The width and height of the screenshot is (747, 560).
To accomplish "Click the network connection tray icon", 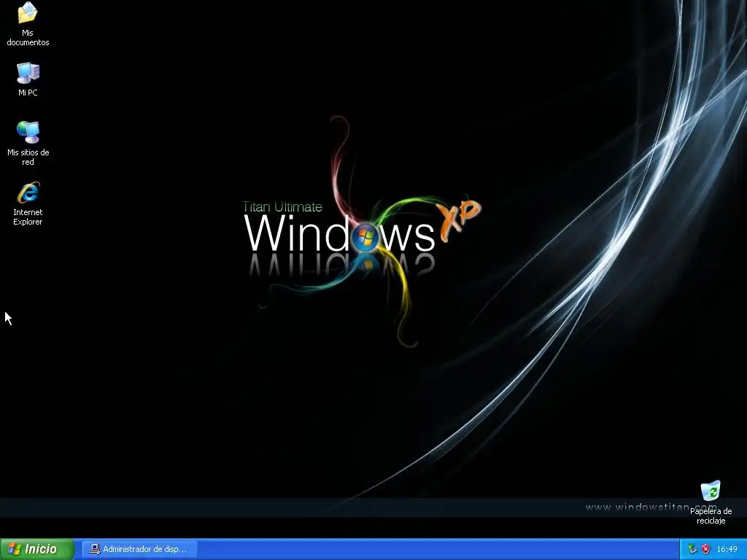I will [x=692, y=549].
